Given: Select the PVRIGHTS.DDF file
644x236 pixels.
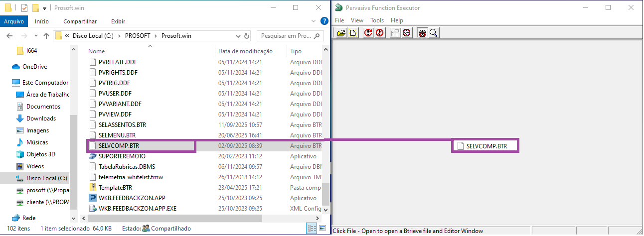Looking at the screenshot, I should tap(118, 72).
